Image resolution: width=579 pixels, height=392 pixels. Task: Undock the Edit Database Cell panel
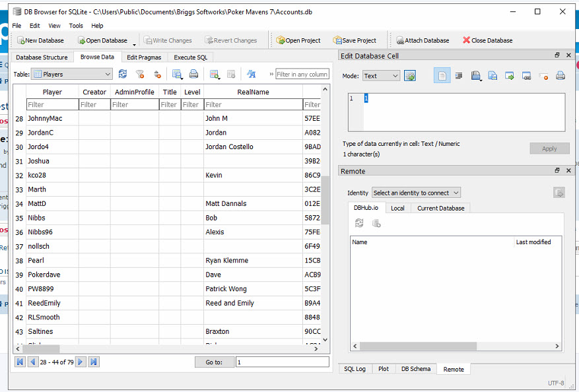point(557,56)
